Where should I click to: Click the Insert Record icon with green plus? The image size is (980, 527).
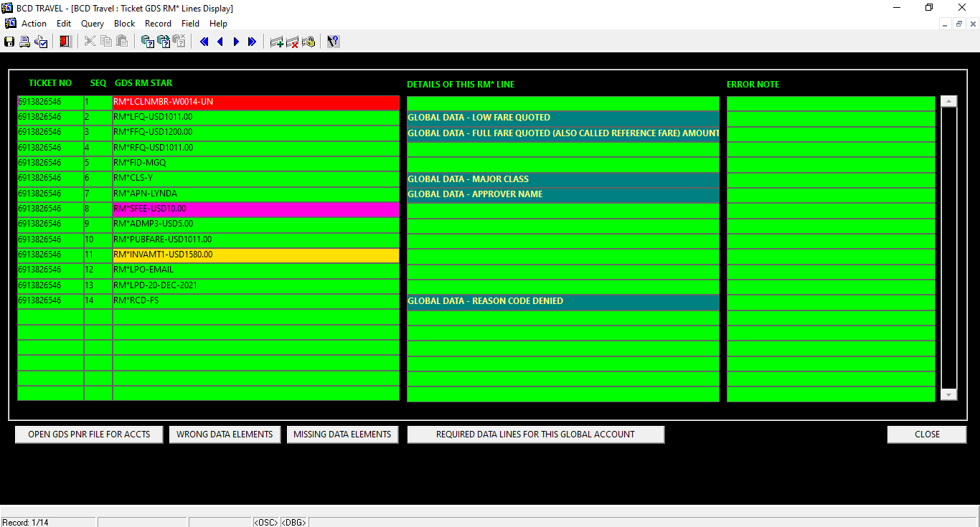pos(276,42)
